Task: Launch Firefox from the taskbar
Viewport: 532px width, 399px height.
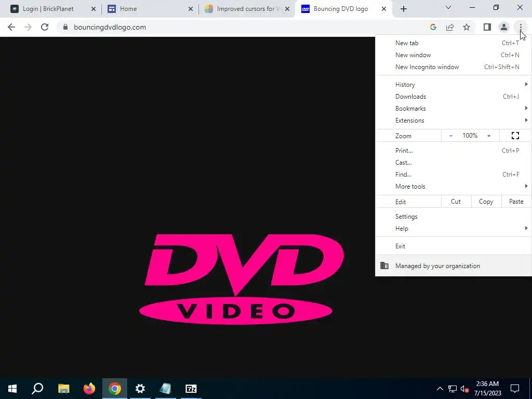Action: pyautogui.click(x=89, y=389)
